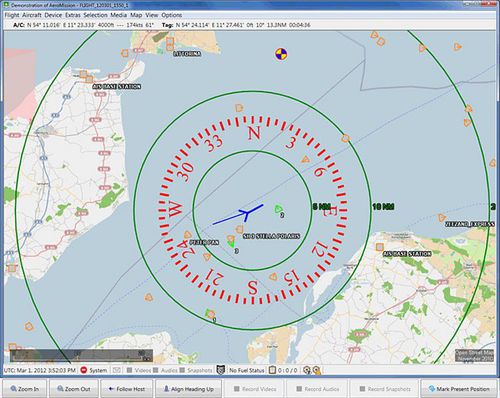The width and height of the screenshot is (500, 398).
Task: Open the Device menu
Action: (53, 15)
